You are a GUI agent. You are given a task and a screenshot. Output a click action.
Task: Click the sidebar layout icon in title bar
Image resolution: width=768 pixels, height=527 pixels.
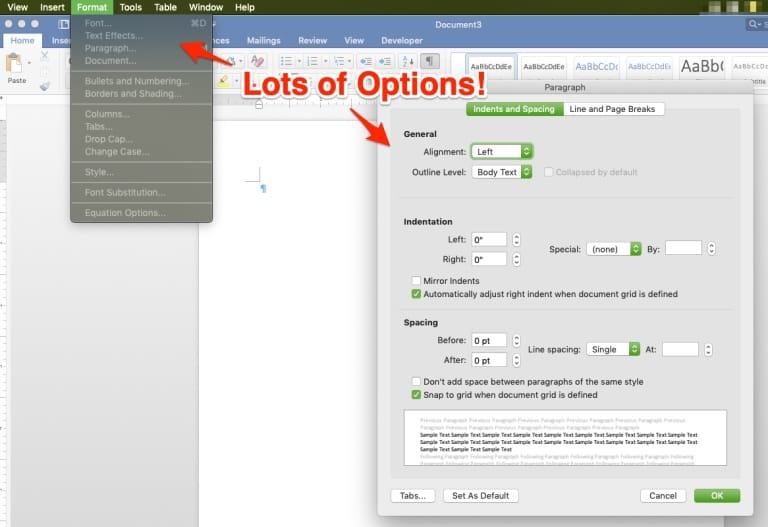[63, 24]
